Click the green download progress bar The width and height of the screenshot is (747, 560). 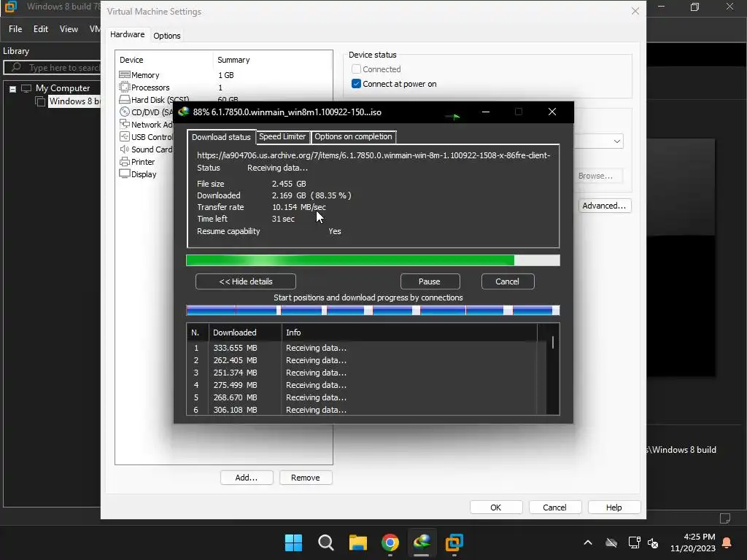pos(373,260)
